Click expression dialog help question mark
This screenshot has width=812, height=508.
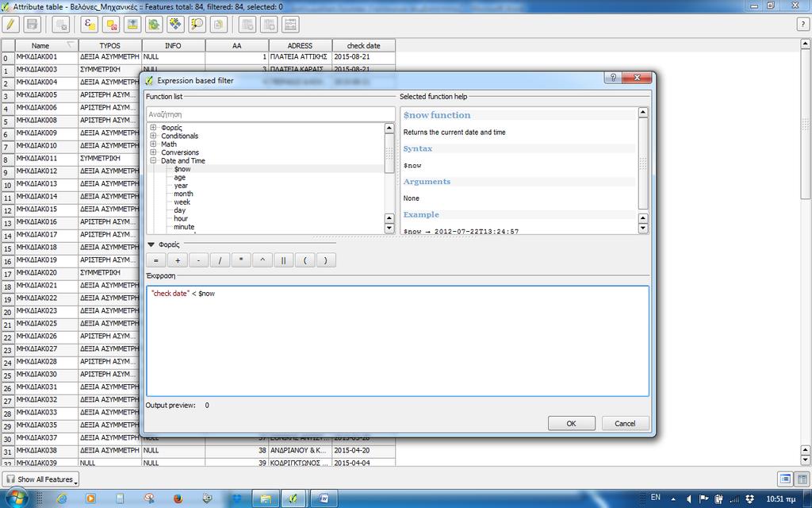pos(613,78)
